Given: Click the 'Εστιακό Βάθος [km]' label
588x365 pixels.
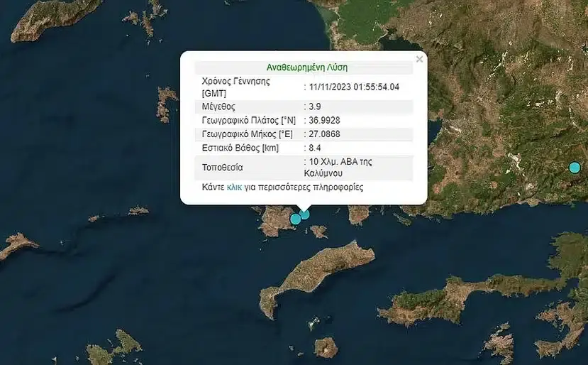Looking at the screenshot, I should [x=240, y=147].
